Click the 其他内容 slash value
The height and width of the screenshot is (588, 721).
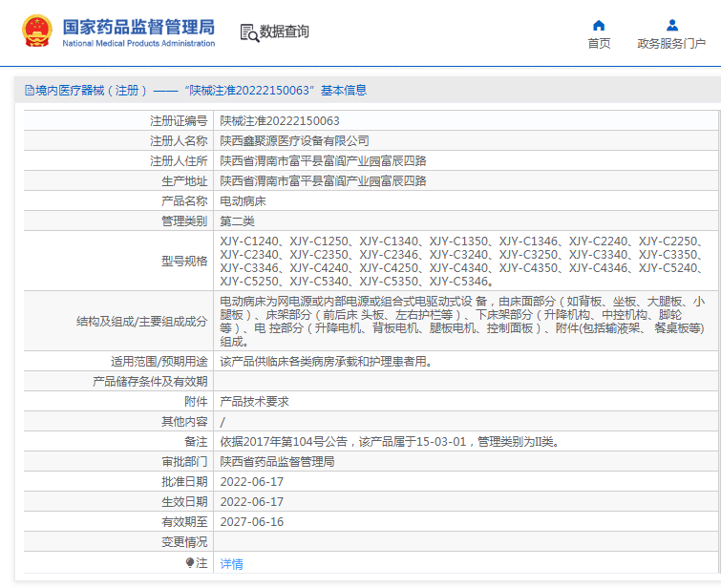pos(223,422)
